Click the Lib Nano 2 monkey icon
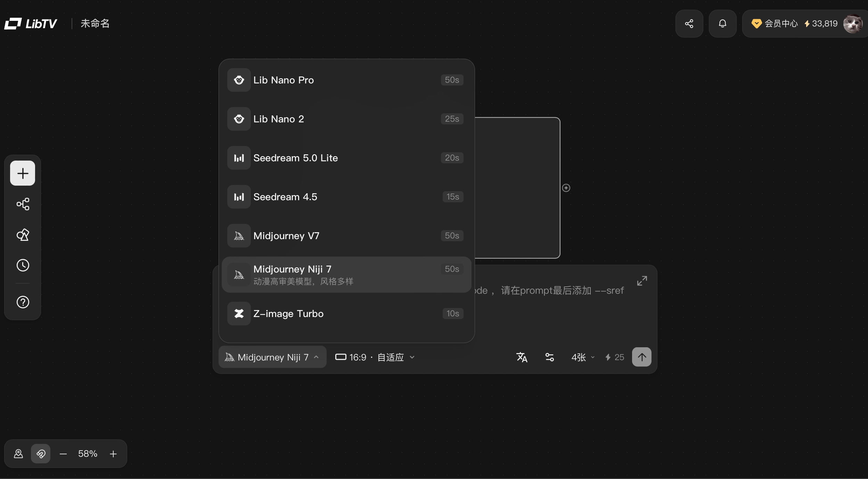 pos(239,119)
